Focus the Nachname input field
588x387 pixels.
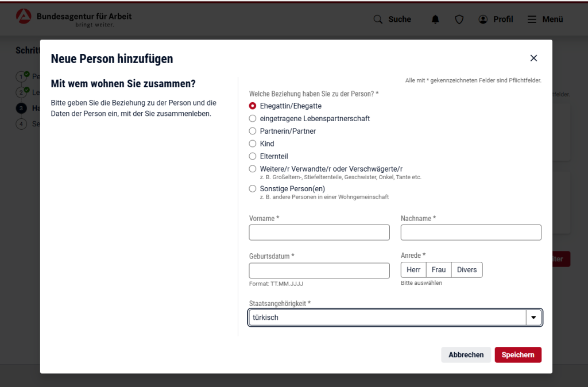(x=471, y=233)
